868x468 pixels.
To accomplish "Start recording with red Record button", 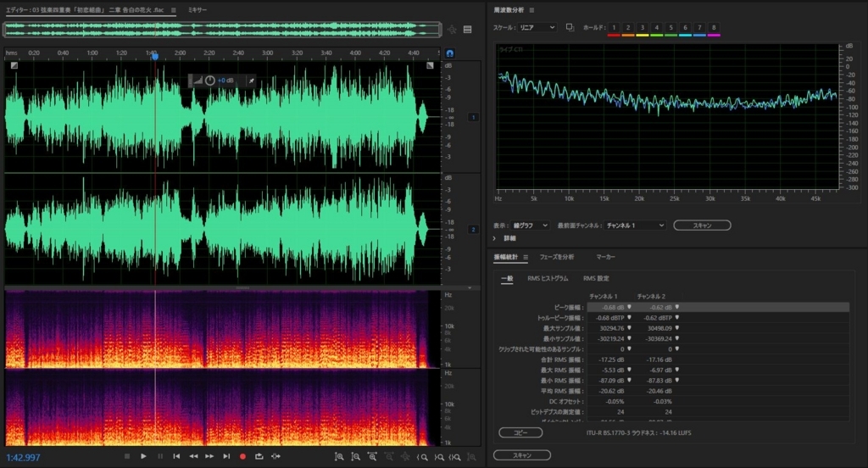I will (x=242, y=456).
